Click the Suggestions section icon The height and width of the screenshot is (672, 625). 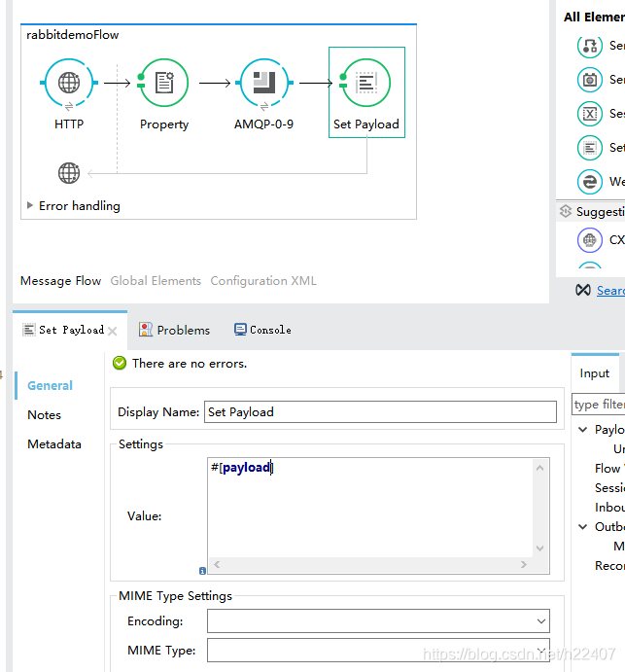tap(566, 211)
